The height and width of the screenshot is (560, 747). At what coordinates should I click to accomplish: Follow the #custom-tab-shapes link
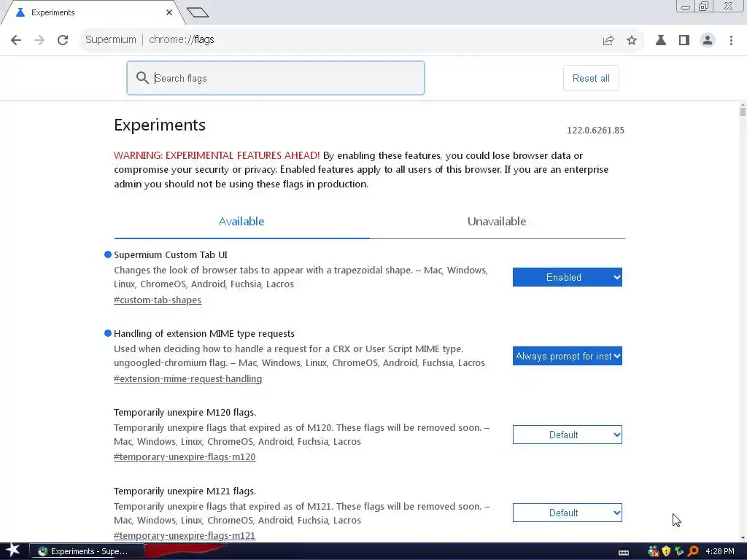point(158,300)
